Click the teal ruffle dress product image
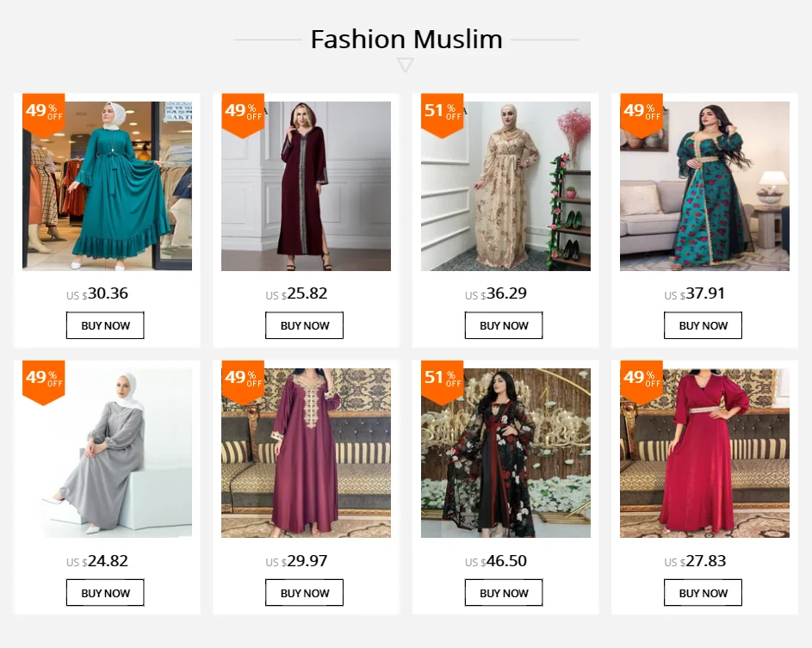 (107, 186)
